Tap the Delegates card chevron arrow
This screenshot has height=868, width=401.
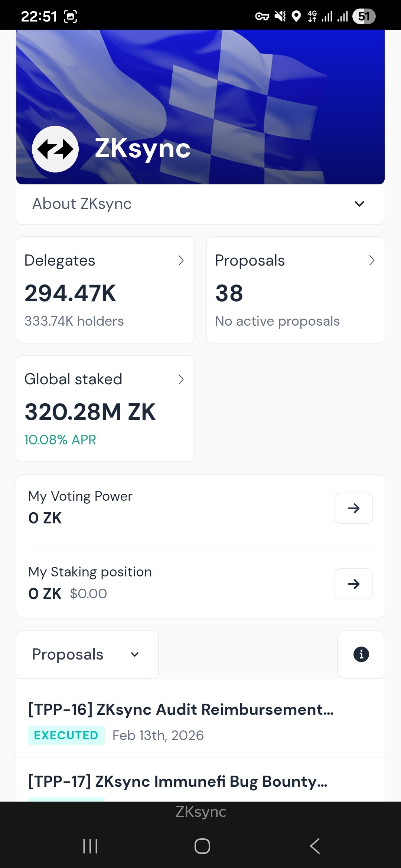coord(181,260)
